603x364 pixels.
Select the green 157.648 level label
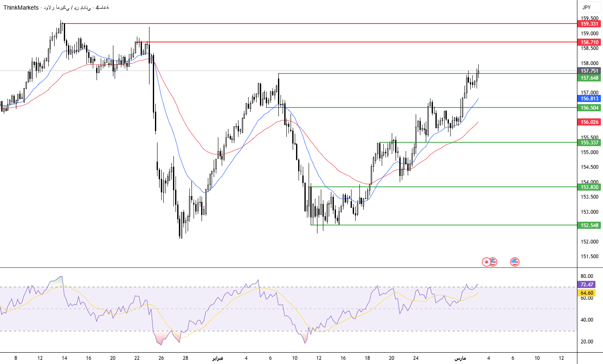pyautogui.click(x=590, y=78)
